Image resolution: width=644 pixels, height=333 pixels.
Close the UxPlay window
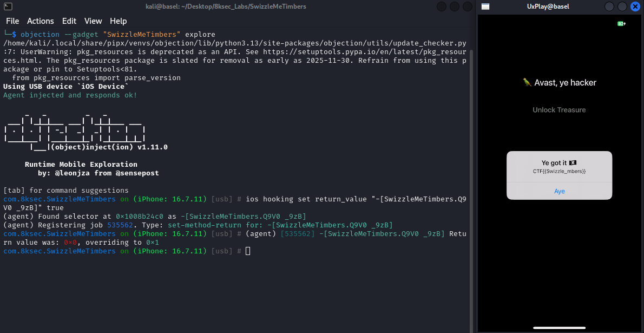click(x=635, y=6)
